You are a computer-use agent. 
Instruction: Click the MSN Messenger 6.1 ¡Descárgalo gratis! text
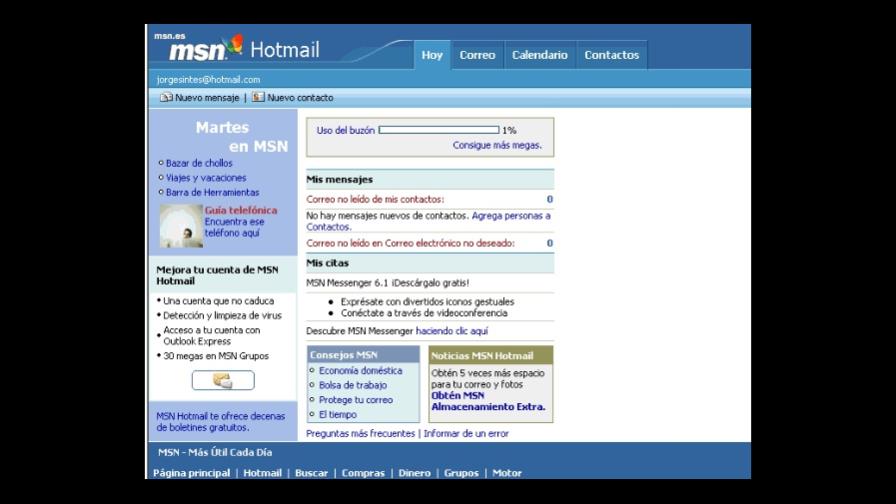[387, 283]
